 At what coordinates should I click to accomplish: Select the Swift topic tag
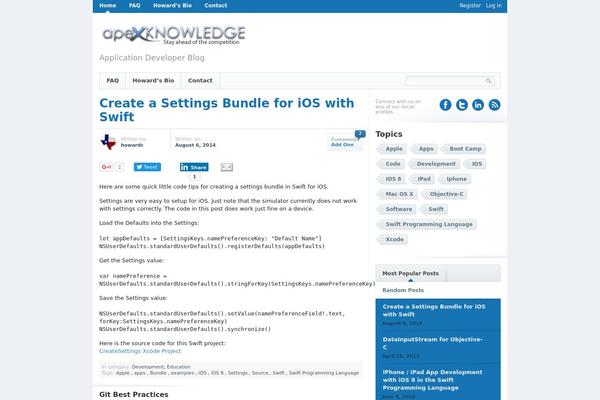pos(434,209)
